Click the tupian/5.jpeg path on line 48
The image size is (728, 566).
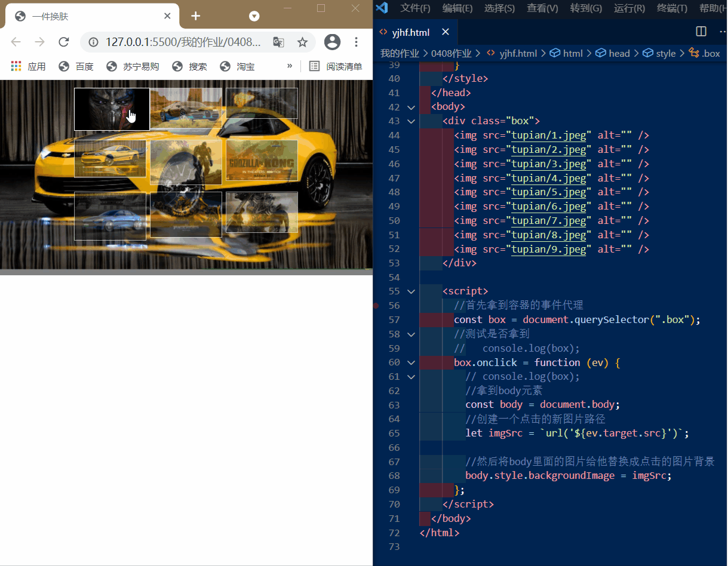click(x=549, y=192)
